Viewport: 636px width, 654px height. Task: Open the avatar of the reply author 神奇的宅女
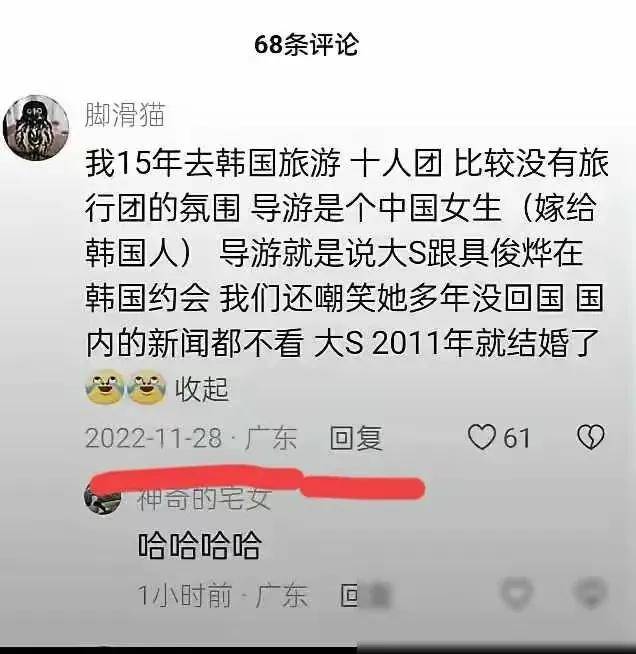coord(103,499)
